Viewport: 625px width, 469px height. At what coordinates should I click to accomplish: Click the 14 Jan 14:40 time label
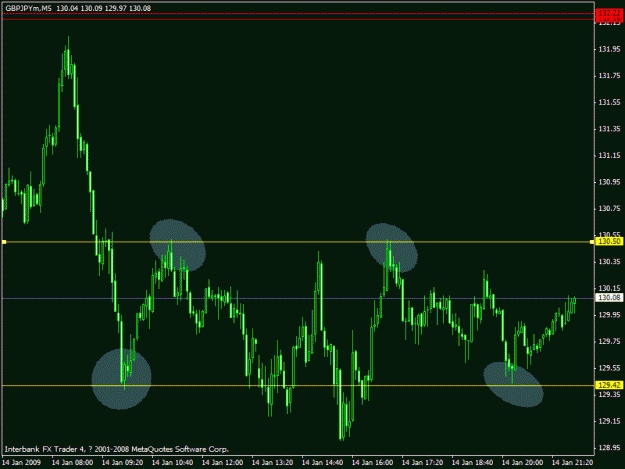(x=322, y=463)
